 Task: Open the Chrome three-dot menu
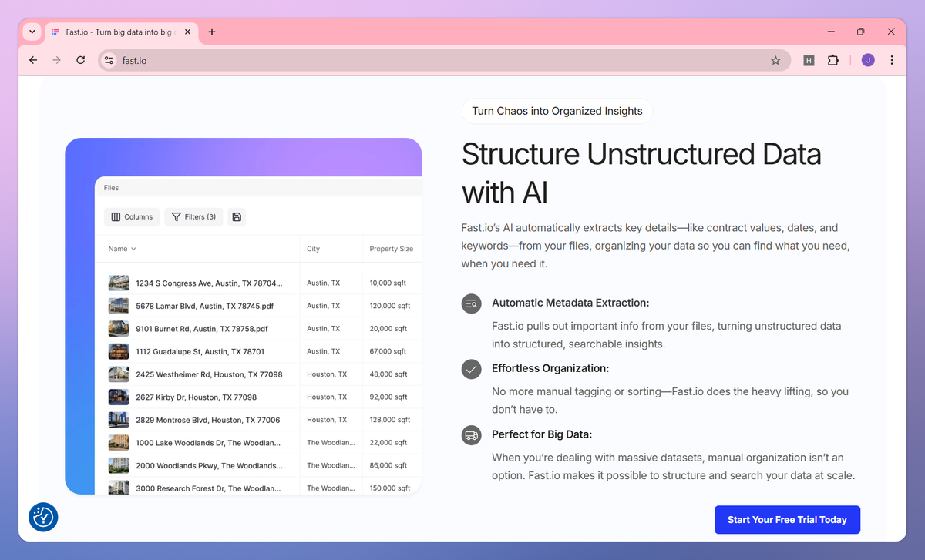892,60
